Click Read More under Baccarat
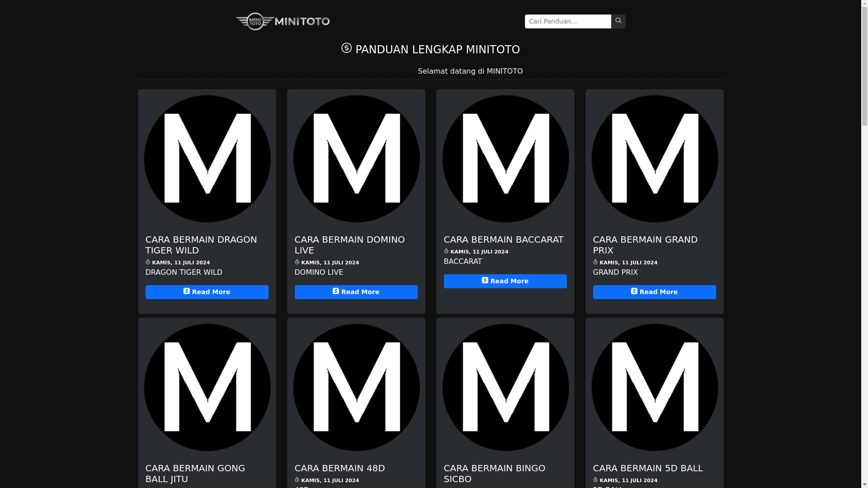The width and height of the screenshot is (868, 488). coord(505,281)
